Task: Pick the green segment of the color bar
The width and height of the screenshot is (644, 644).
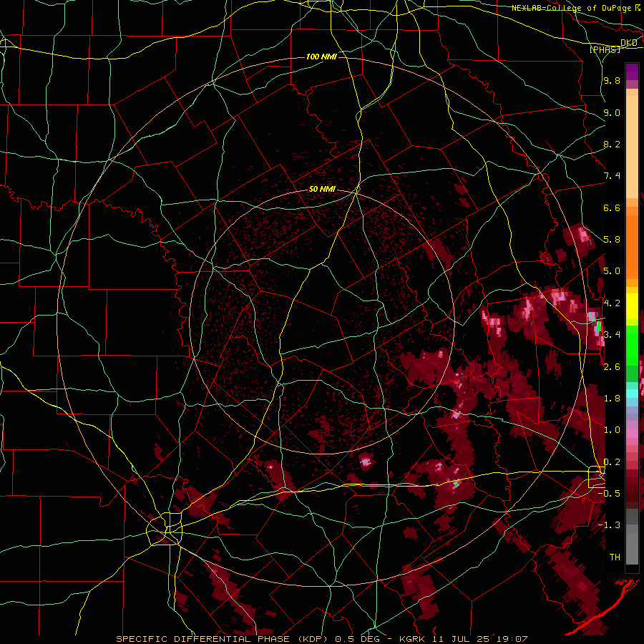Action: point(632,345)
